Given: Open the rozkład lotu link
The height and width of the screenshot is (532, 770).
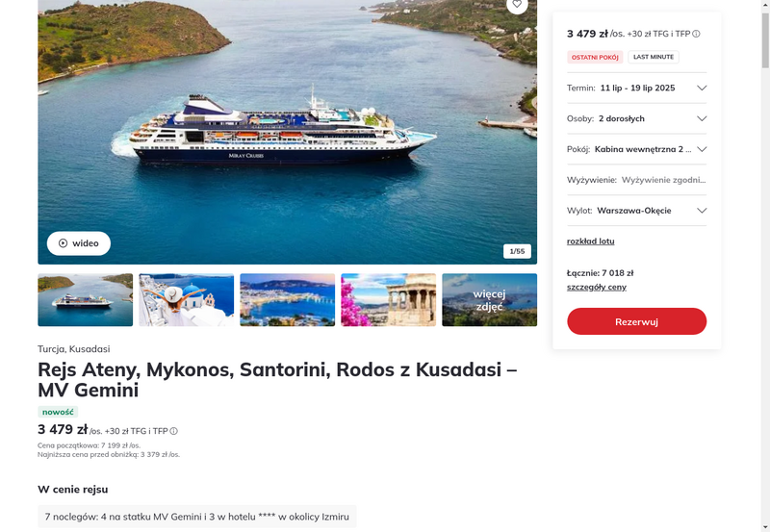Looking at the screenshot, I should (x=590, y=241).
